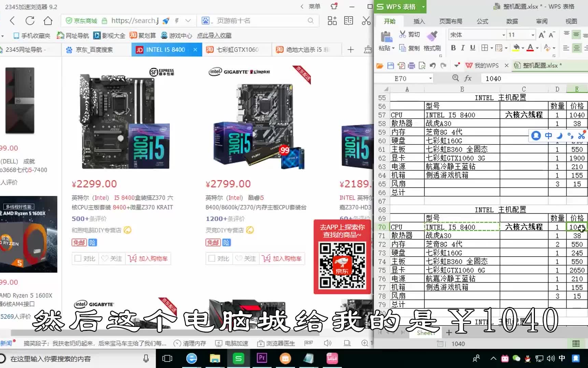Image resolution: width=588 pixels, height=368 pixels.
Task: Open File Explorer from taskbar
Action: [215, 358]
